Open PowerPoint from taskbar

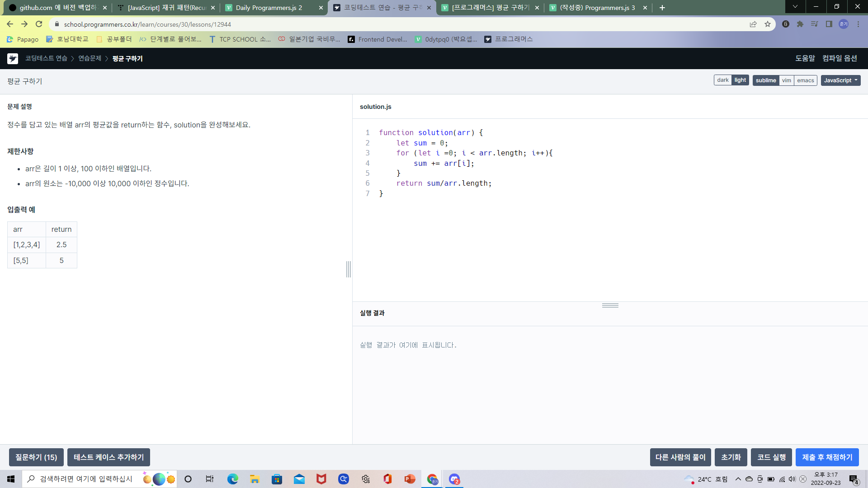[410, 479]
